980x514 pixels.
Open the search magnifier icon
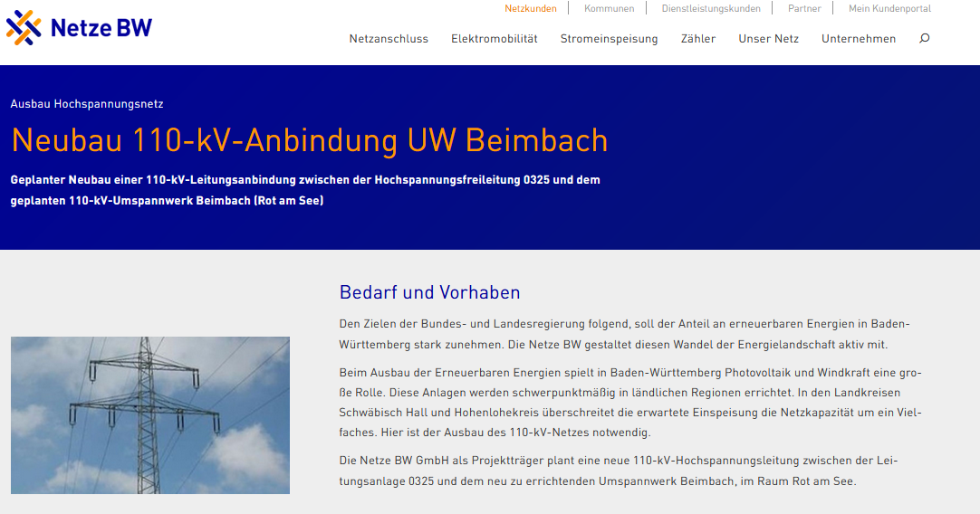(x=925, y=39)
